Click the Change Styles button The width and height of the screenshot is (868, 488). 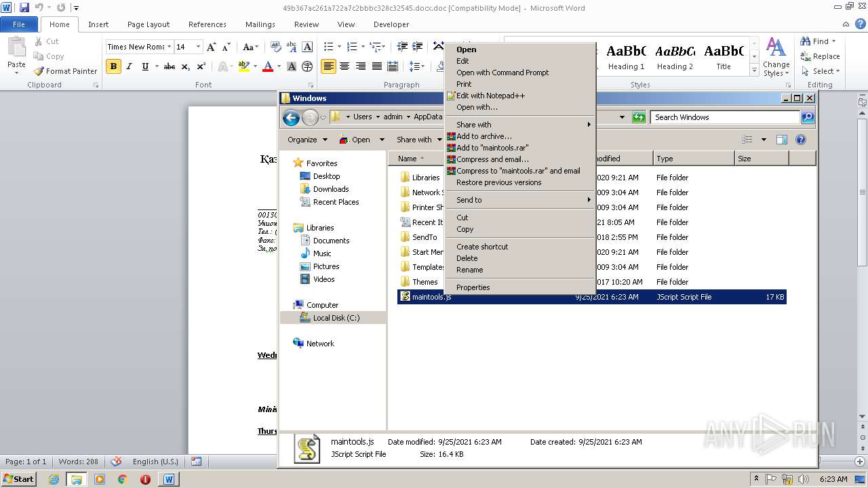pos(776,57)
